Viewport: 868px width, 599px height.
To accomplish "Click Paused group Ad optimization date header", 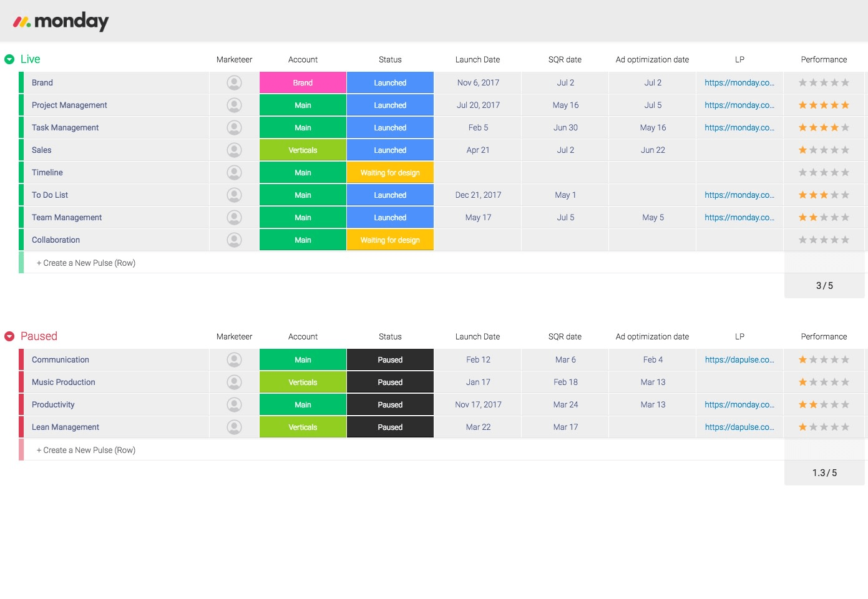I will 652,336.
